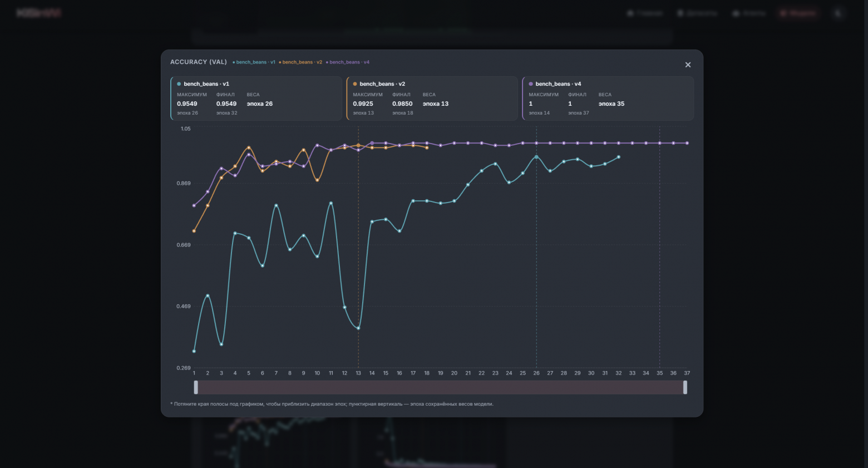The image size is (868, 468).
Task: Click epoch 37 on the x-axis
Action: [687, 373]
